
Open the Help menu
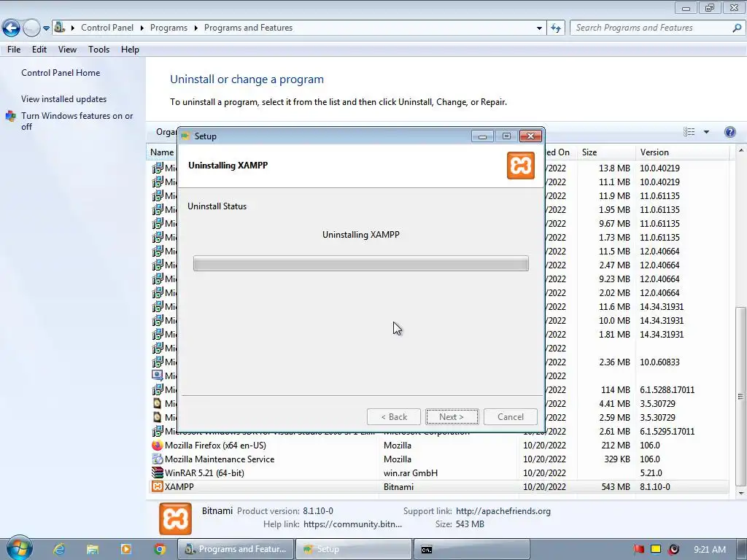pos(130,50)
